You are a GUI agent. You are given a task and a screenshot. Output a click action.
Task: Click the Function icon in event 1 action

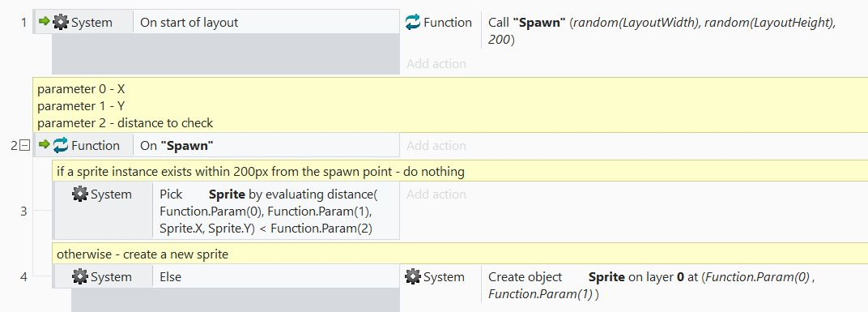coord(412,22)
